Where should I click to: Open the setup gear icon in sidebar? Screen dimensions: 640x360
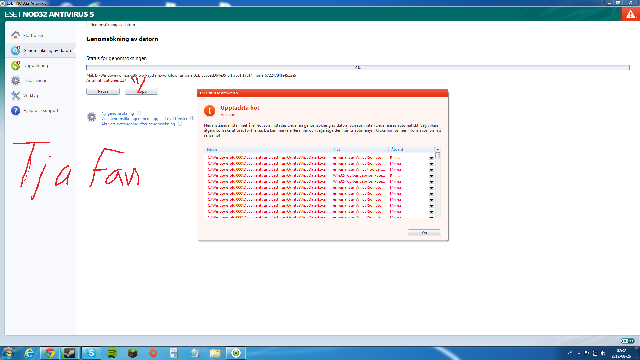(x=16, y=80)
